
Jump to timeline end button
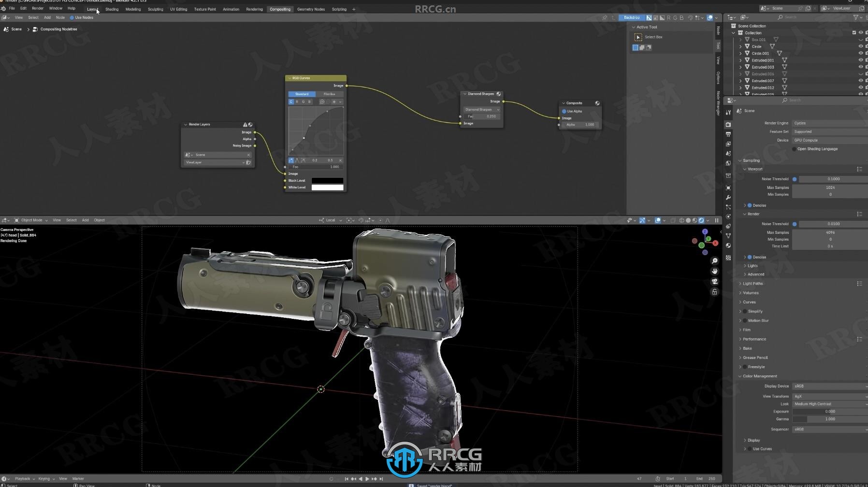pos(381,479)
